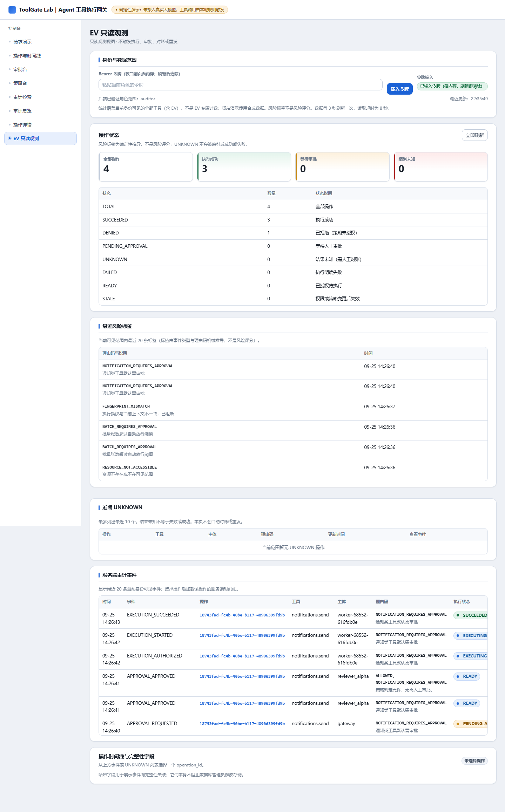Click the PENDING_APPROVAL status row
505x812 pixels.
point(293,246)
